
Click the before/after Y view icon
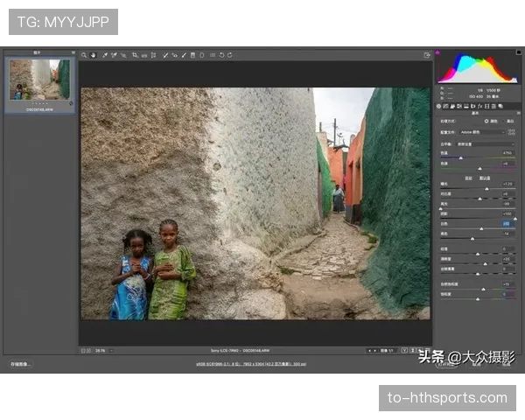point(404,350)
